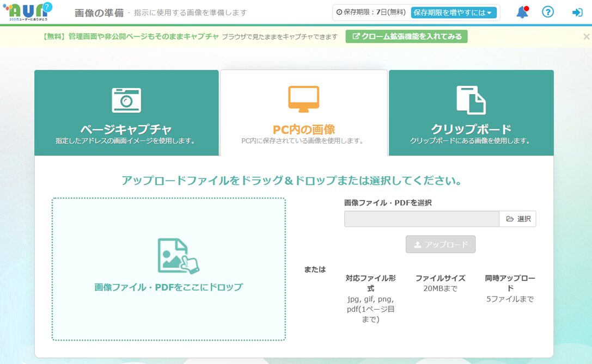Click the 選択 file browse button
Viewport: 592px width, 364px height.
518,219
